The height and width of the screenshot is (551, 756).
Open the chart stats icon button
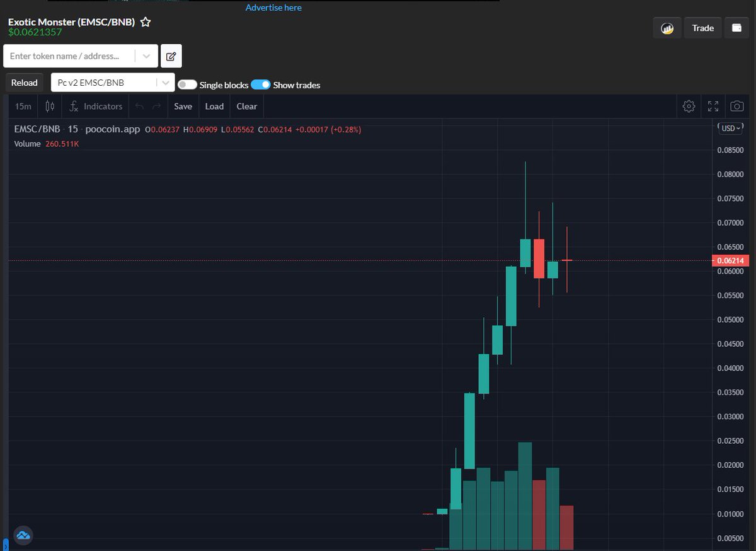point(667,28)
